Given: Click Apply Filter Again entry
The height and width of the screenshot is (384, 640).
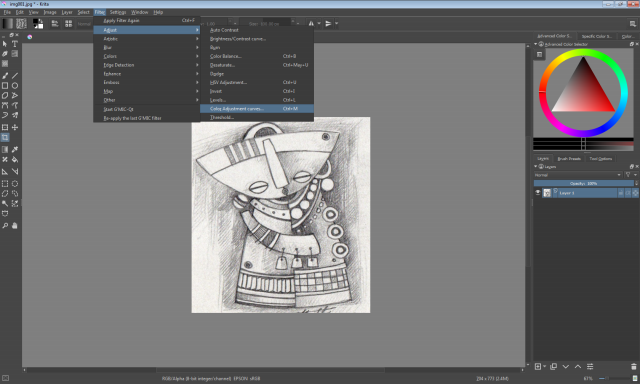Looking at the screenshot, I should pos(147,20).
